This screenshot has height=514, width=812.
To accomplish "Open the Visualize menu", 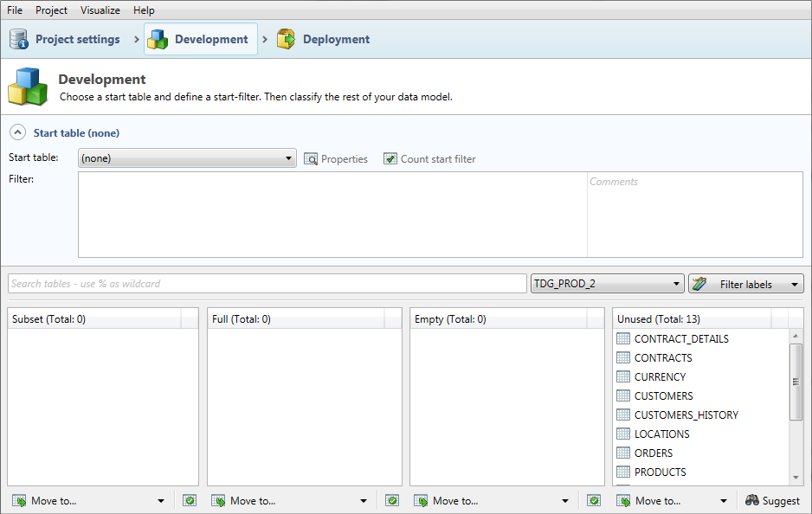I will [100, 10].
